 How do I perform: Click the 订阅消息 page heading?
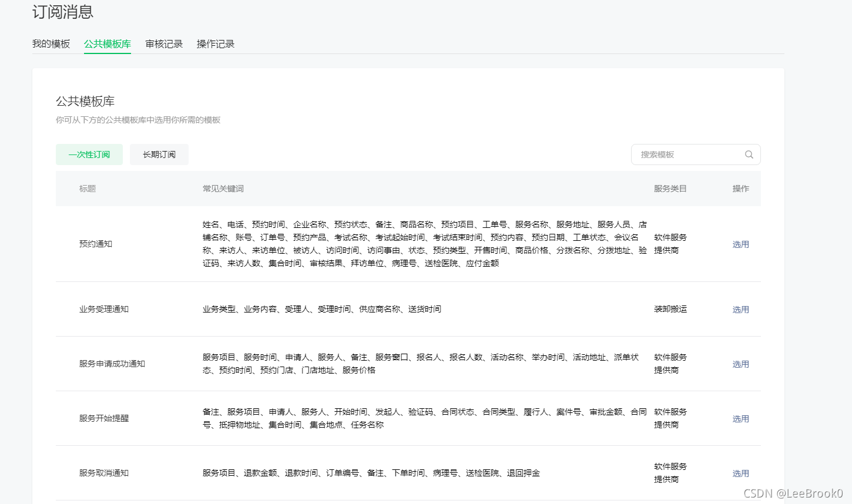click(x=63, y=12)
